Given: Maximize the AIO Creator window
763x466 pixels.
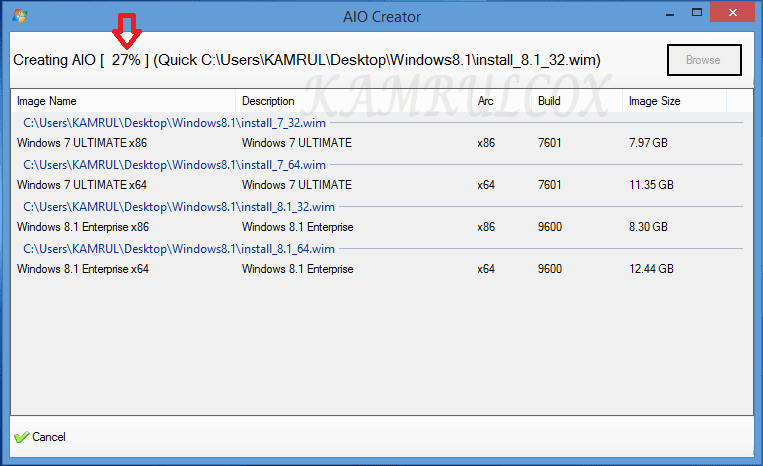Looking at the screenshot, I should click(697, 13).
